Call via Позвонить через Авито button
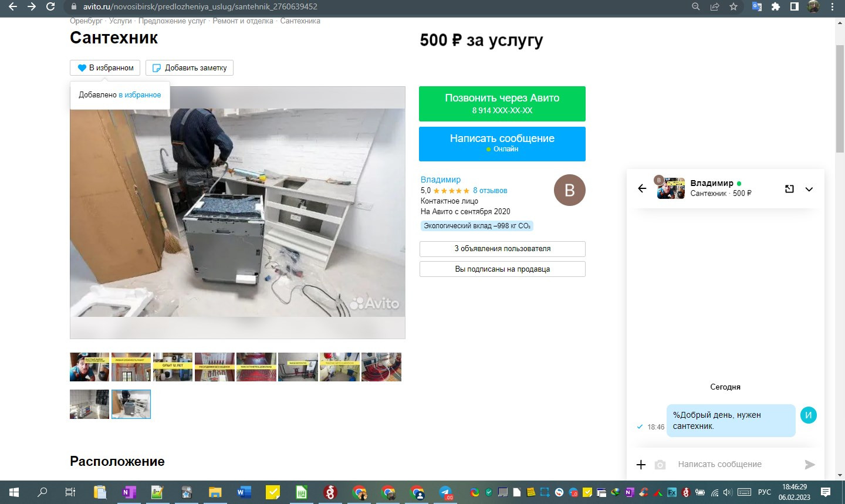The width and height of the screenshot is (845, 504). click(x=502, y=104)
